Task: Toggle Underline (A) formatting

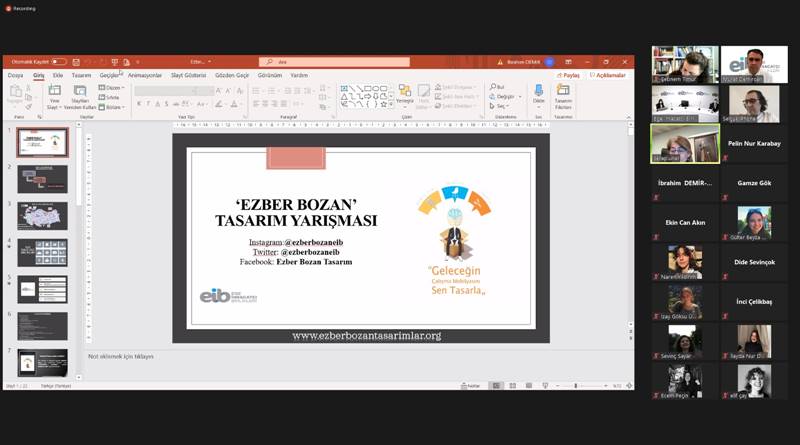Action: (x=157, y=104)
